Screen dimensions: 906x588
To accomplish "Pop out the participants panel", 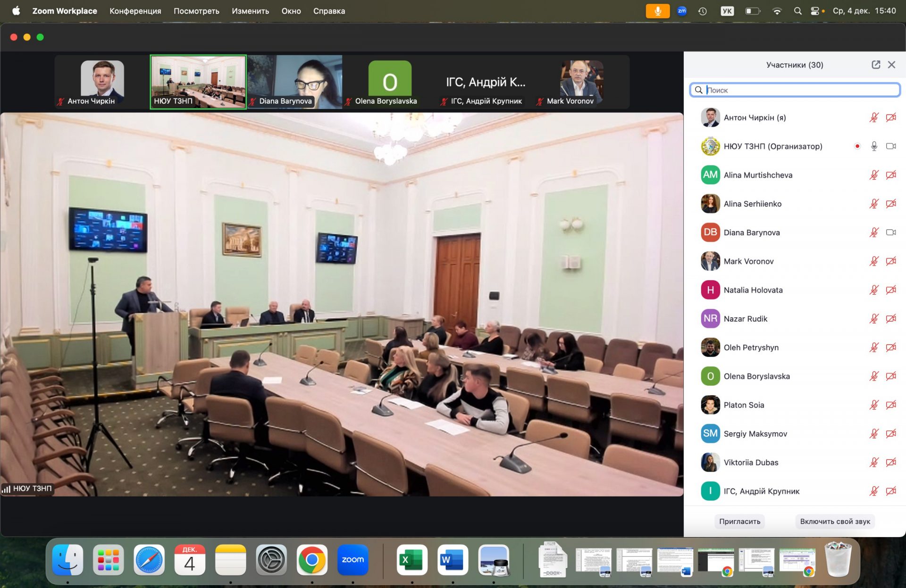I will (x=876, y=65).
